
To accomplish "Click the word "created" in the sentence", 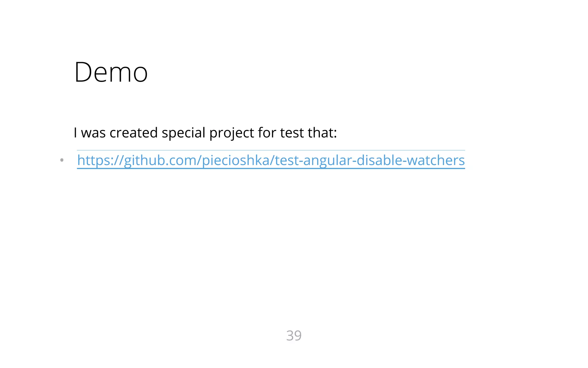I will [134, 133].
